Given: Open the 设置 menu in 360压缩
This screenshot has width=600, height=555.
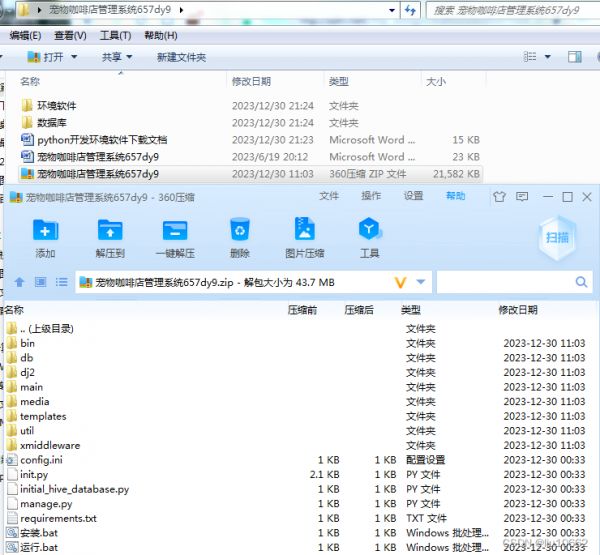Looking at the screenshot, I should 414,196.
